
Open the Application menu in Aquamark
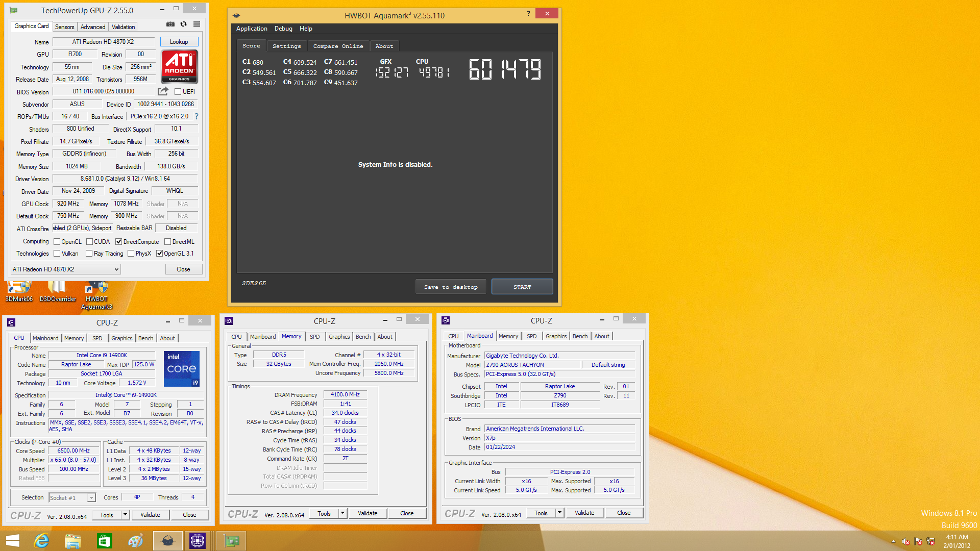click(252, 29)
